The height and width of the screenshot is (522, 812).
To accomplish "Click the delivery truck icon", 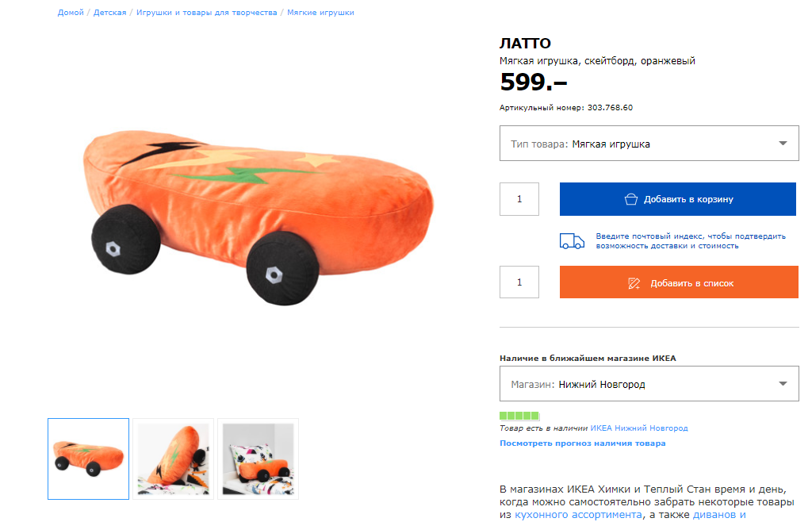I will 572,241.
